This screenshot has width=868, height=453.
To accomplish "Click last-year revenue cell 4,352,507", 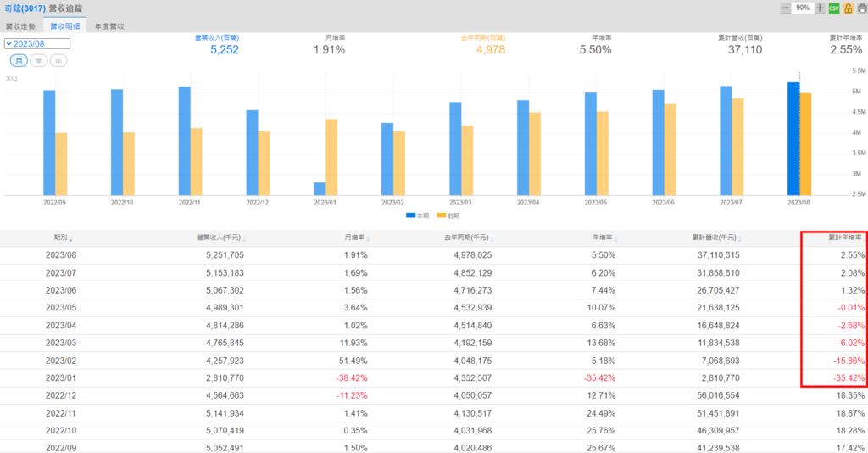I will click(x=472, y=378).
